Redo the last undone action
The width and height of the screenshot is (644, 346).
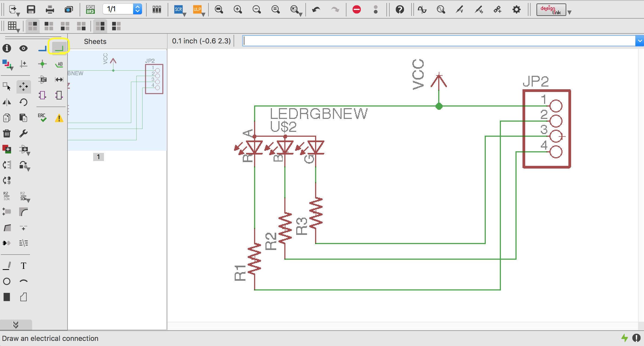coord(335,10)
